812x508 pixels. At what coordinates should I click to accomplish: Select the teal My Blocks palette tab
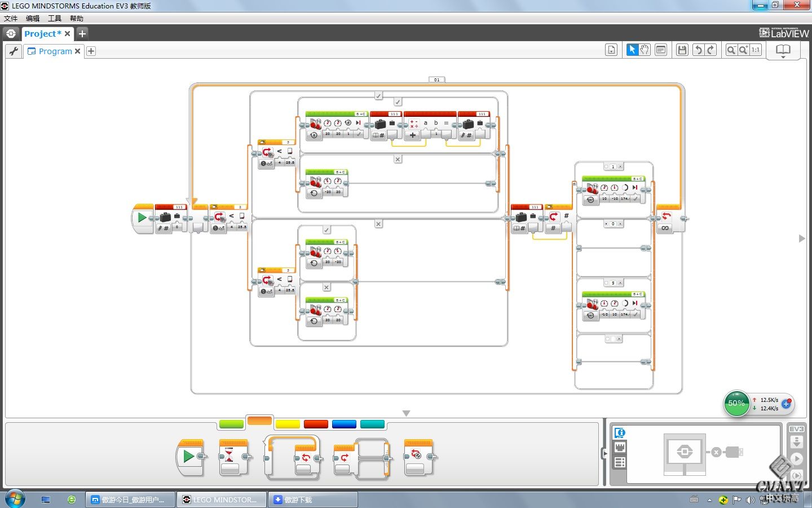[372, 424]
